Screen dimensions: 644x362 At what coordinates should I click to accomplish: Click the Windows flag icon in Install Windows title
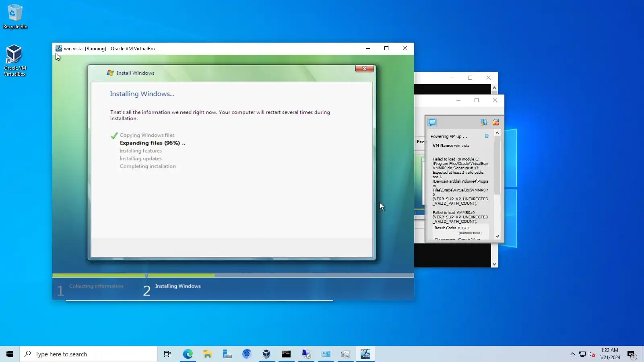[x=110, y=73]
